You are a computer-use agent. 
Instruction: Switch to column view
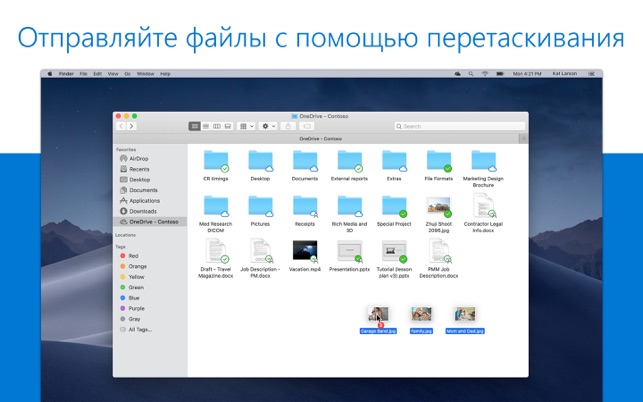[217, 126]
